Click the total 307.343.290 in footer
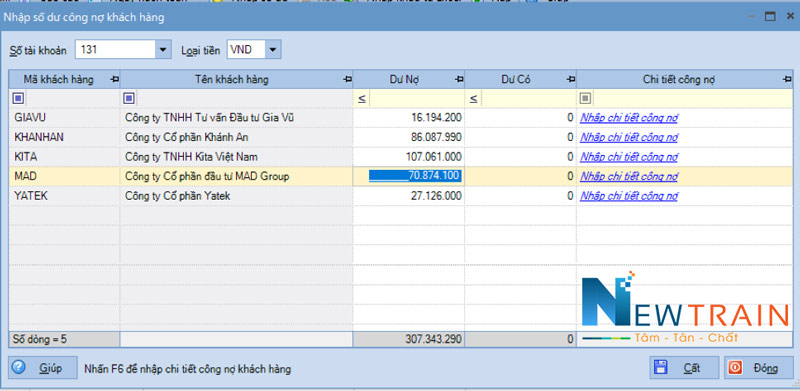The width and height of the screenshot is (800, 391). [x=434, y=339]
